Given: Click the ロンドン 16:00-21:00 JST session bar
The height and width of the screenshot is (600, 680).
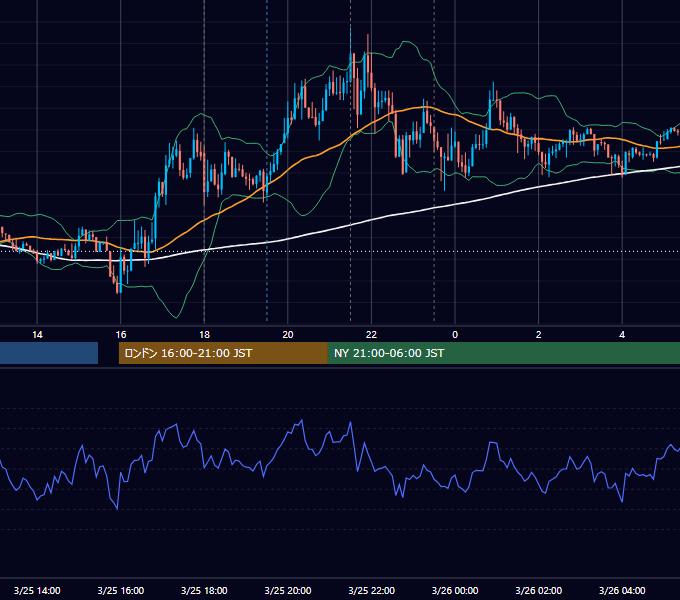Looking at the screenshot, I should tap(223, 353).
